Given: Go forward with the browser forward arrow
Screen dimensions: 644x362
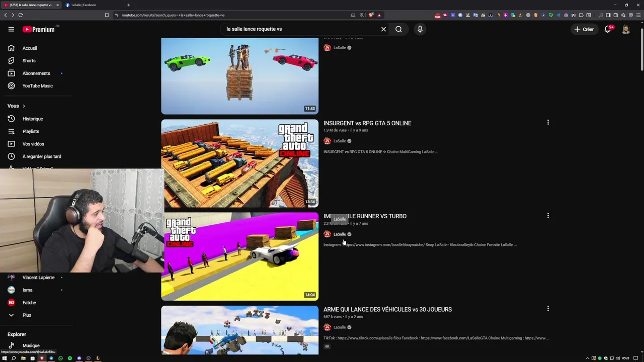Looking at the screenshot, I should click(x=13, y=15).
